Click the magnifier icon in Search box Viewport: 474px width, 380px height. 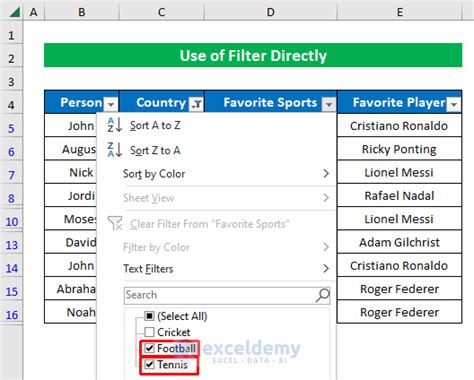coord(322,295)
